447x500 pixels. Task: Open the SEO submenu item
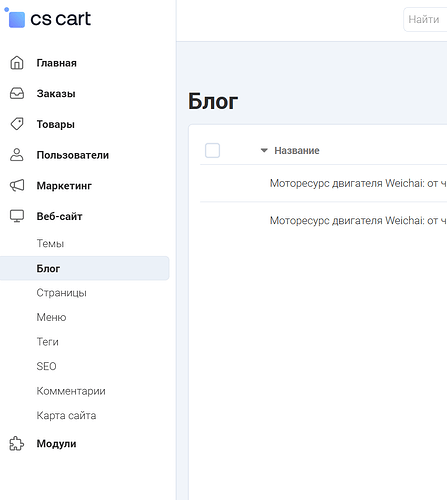coord(46,366)
